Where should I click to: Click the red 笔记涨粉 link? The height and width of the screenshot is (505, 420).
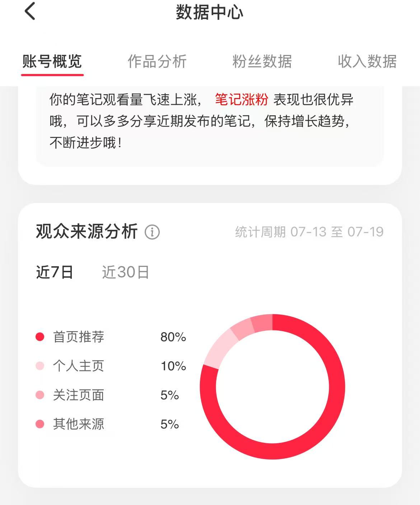[x=242, y=99]
